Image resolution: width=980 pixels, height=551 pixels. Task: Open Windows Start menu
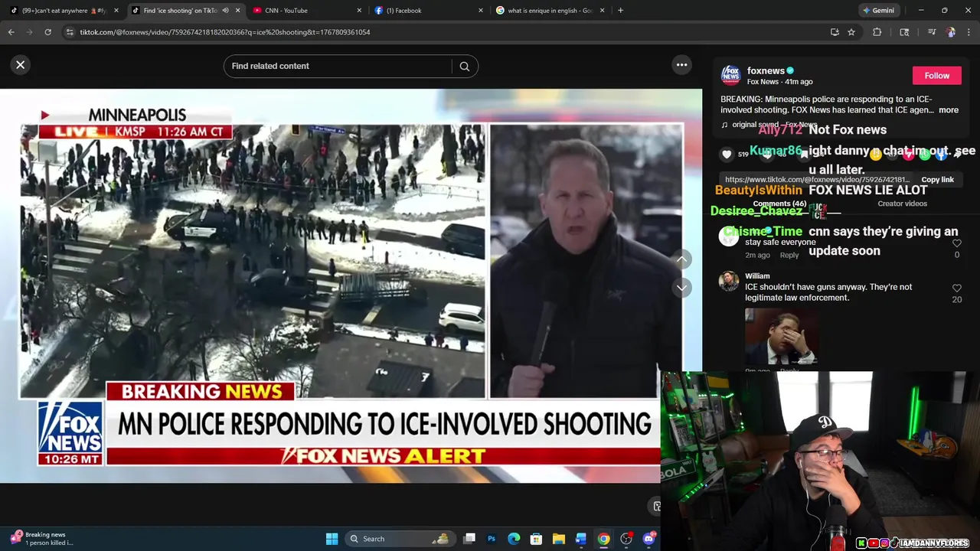[332, 539]
